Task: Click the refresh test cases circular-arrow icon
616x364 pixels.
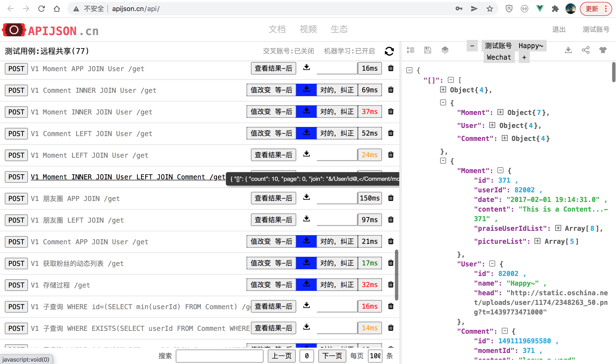Action: pos(389,51)
